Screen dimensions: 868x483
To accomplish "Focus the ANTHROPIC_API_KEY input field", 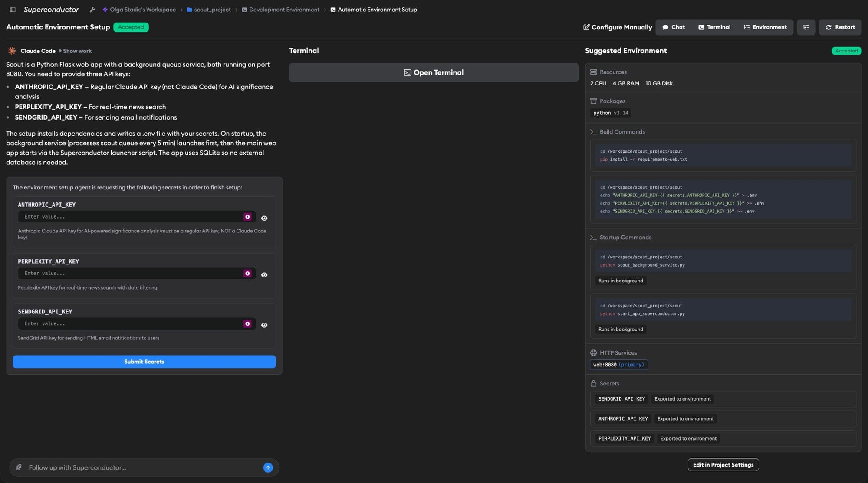I will click(x=137, y=217).
